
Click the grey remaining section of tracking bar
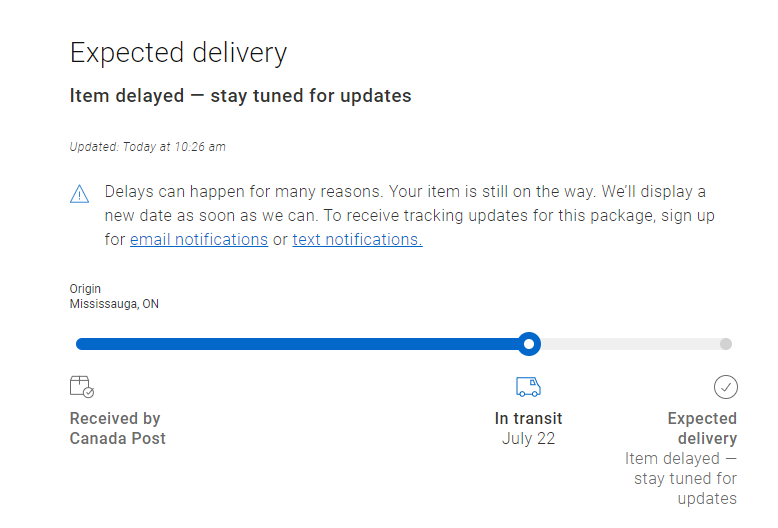(x=630, y=344)
